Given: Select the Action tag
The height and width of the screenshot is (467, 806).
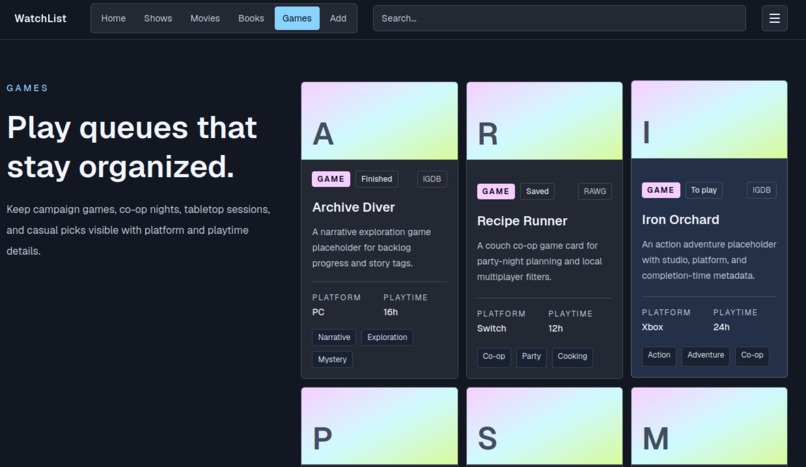Looking at the screenshot, I should [x=658, y=355].
